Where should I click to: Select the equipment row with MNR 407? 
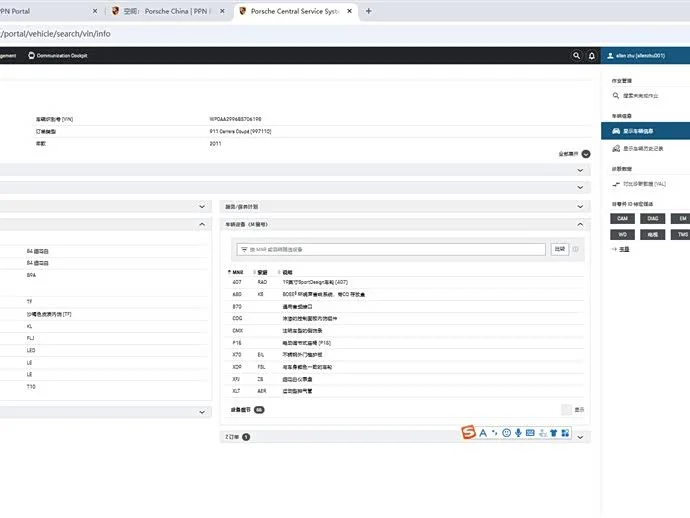pyautogui.click(x=406, y=282)
